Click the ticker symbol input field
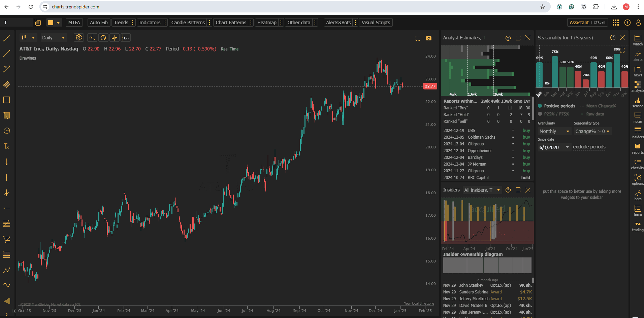 [x=16, y=22]
